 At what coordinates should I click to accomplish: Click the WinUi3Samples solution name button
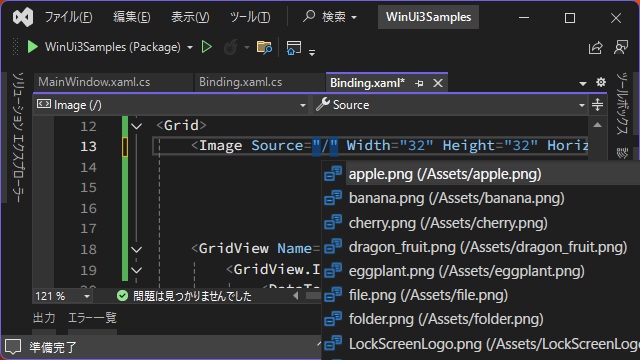pos(428,17)
